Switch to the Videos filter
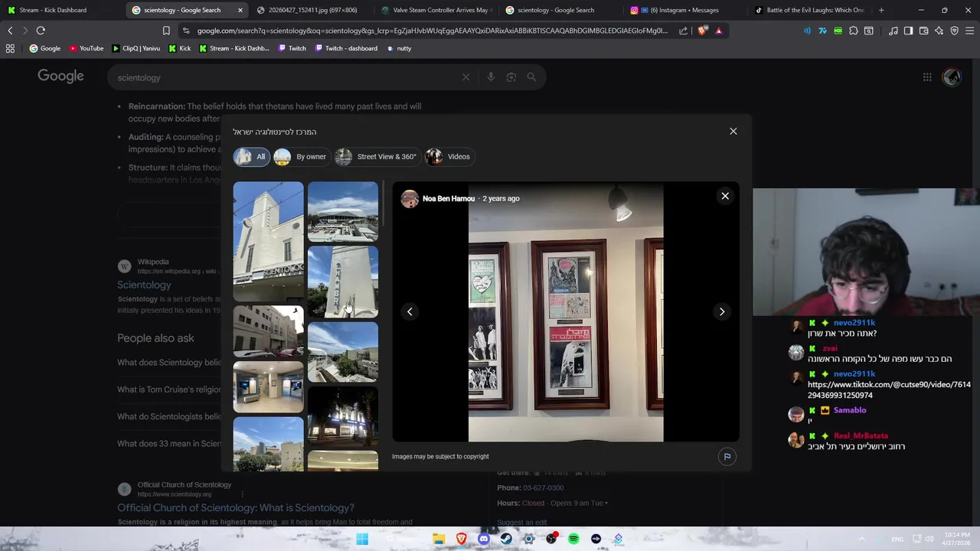 [x=449, y=157]
